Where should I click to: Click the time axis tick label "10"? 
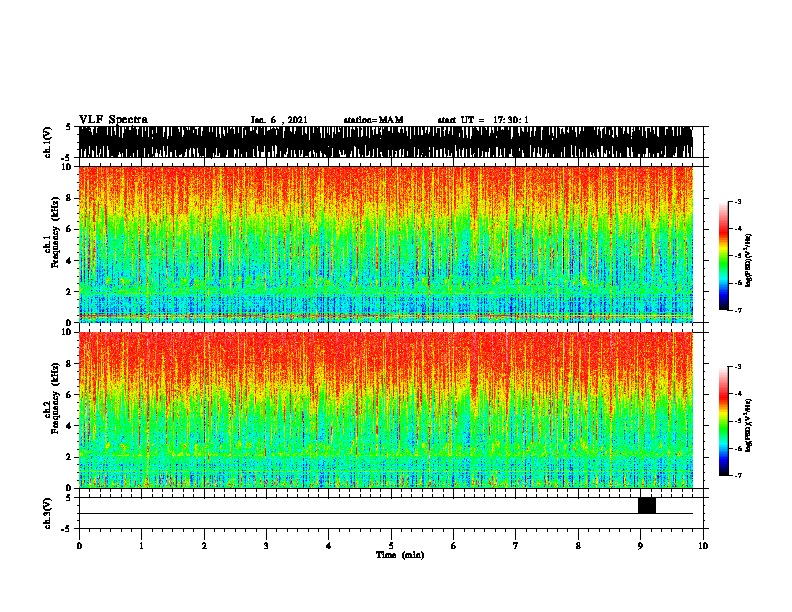coord(703,546)
